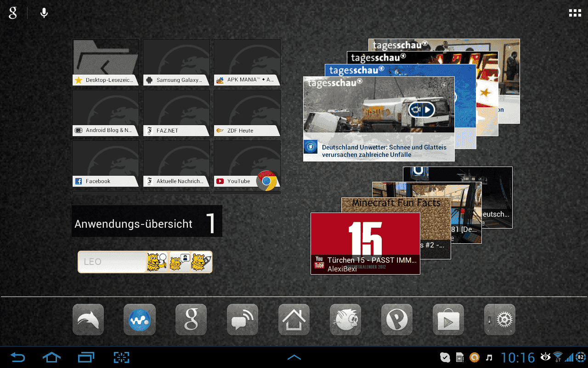Open the Play Store from the dock
The height and width of the screenshot is (368, 588).
[448, 320]
